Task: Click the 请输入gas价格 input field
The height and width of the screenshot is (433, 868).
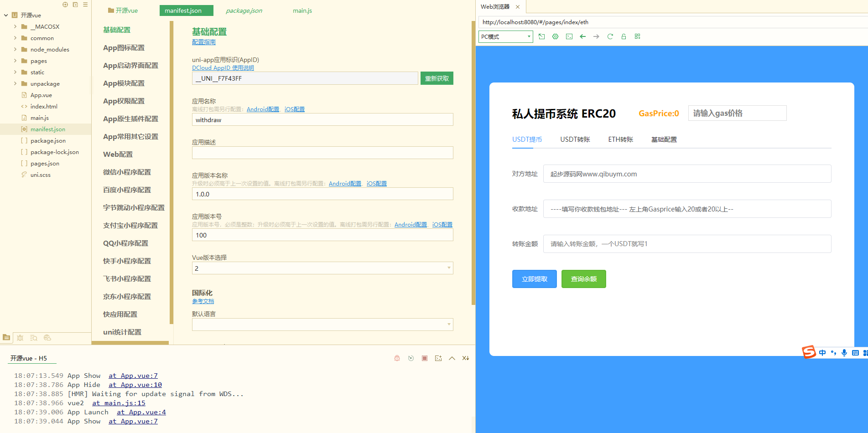Action: coord(737,113)
